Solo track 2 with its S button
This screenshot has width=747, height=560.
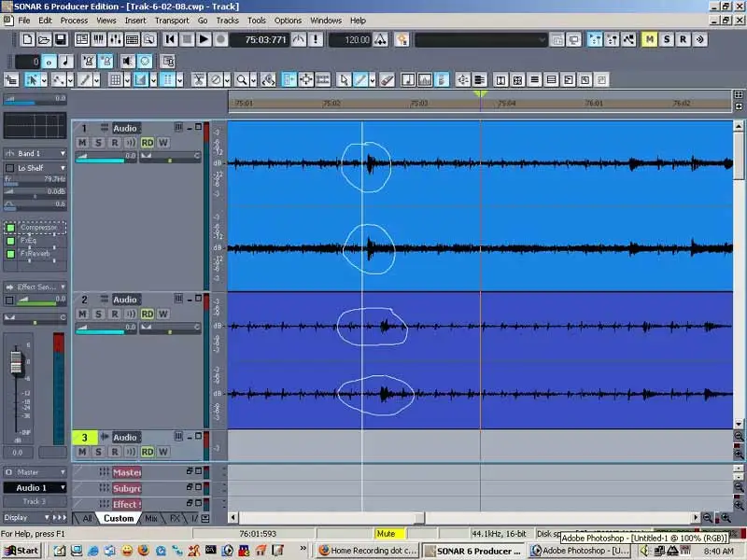98,314
